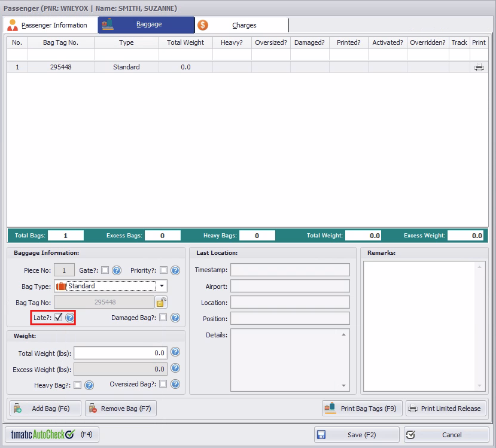Click help icon next to Damaged Bag checkbox
The height and width of the screenshot is (448, 496).
[175, 318]
